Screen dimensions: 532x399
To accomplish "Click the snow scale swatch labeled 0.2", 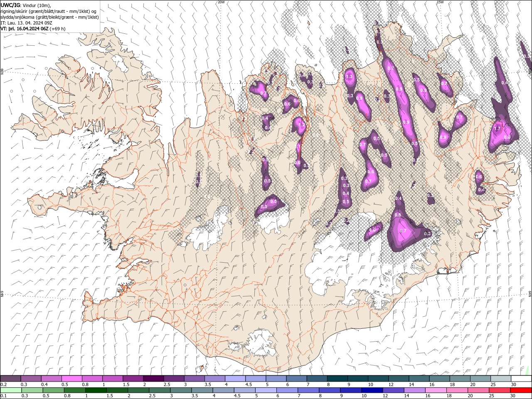I will click(x=11, y=379).
